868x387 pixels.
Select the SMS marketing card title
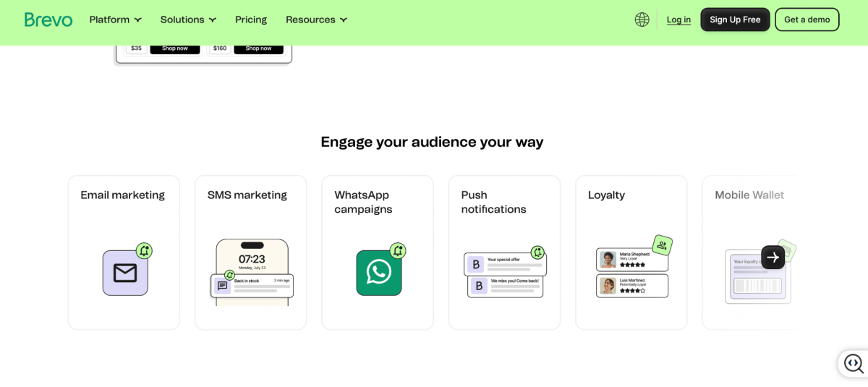pyautogui.click(x=247, y=195)
